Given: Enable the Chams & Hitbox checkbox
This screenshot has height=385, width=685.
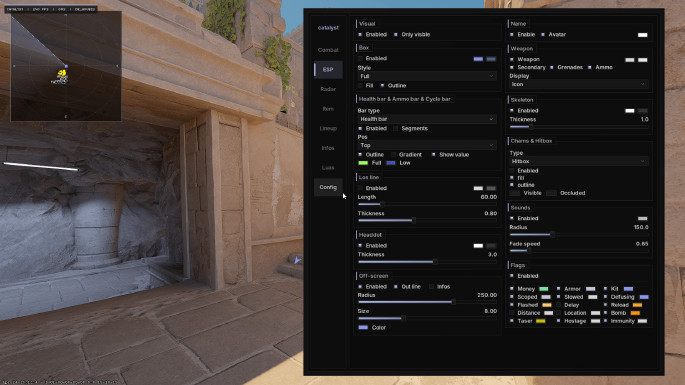Looking at the screenshot, I should pos(512,171).
